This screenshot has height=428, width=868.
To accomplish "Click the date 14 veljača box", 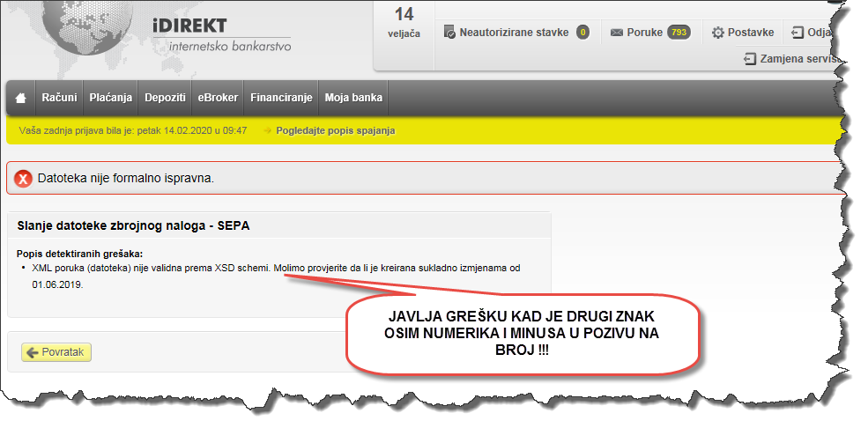I will [x=404, y=23].
